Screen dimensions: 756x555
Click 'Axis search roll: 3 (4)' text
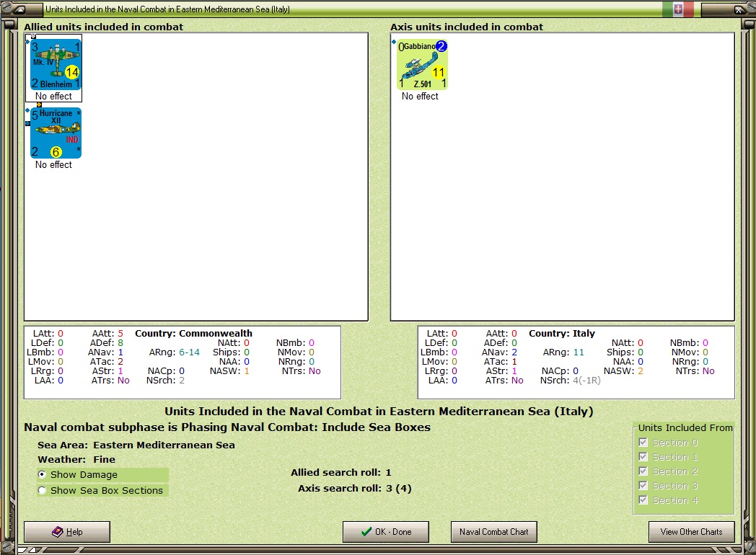355,489
